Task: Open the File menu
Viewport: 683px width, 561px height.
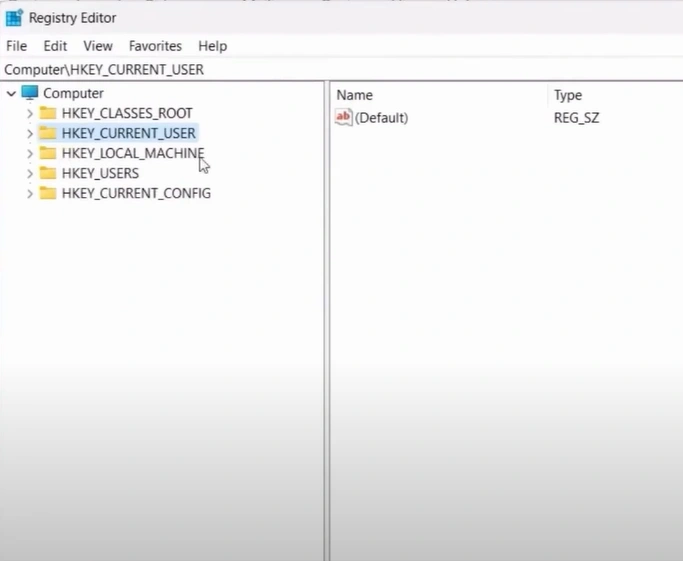Action: pos(17,46)
